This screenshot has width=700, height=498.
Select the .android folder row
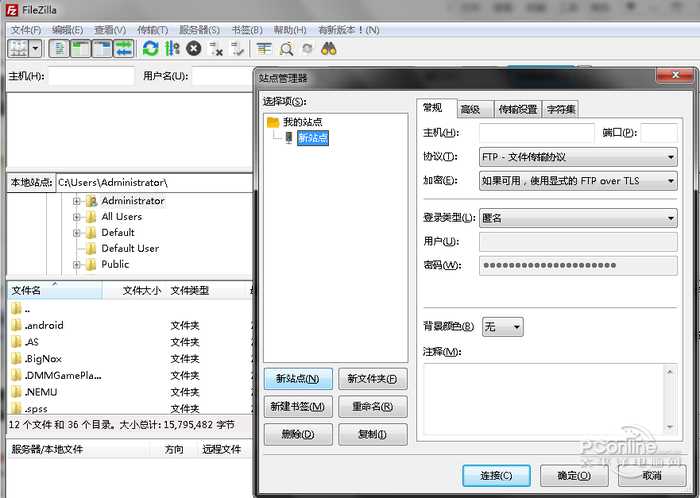point(129,325)
